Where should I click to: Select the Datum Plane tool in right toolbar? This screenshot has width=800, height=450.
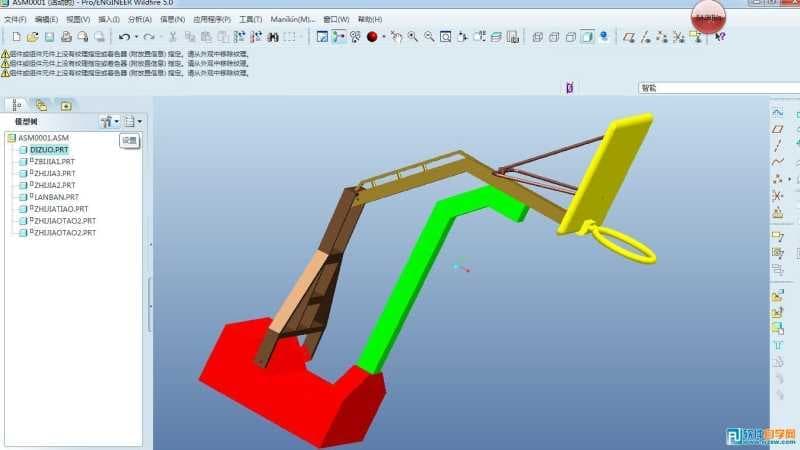click(777, 129)
